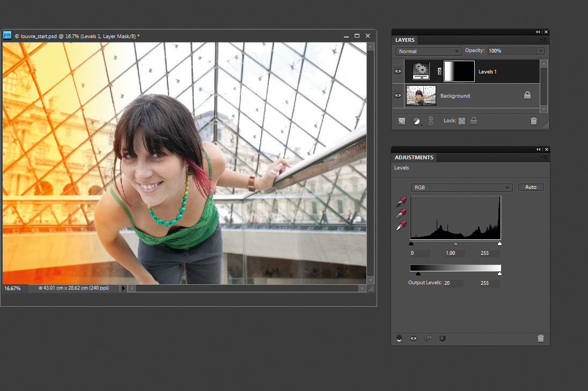Click the pse document icon in title bar
This screenshot has width=588, height=391.
click(7, 35)
